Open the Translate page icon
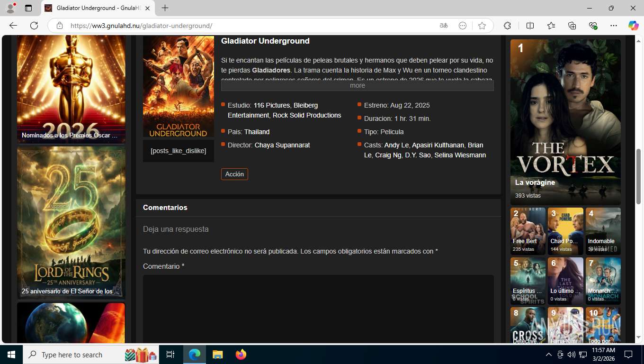Screen dimensions: 644x364 click(444, 26)
